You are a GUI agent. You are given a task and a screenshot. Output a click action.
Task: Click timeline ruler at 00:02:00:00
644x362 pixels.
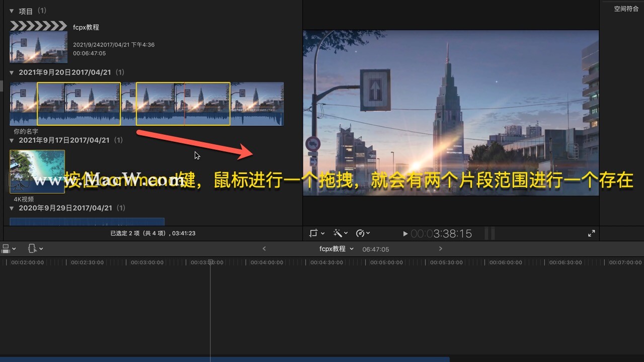pos(28,262)
